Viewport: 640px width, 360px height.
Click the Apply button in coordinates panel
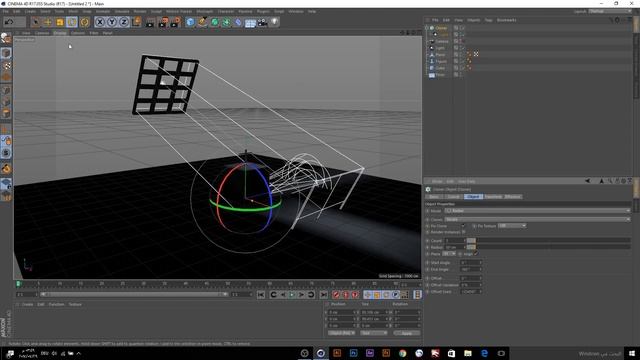pos(407,333)
